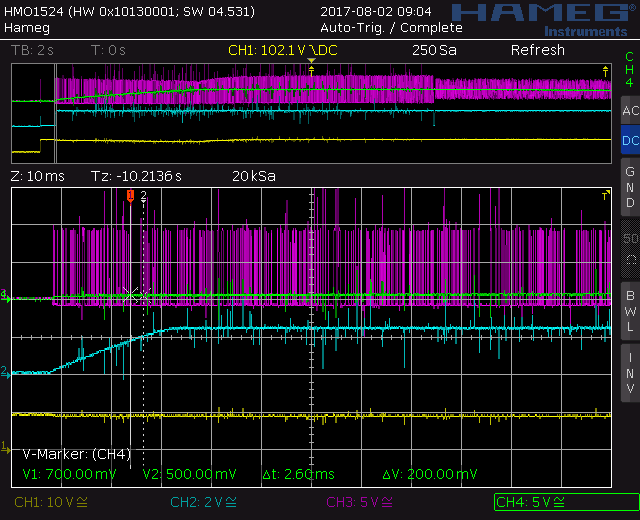Image resolution: width=640 pixels, height=520 pixels.
Task: Click cursor marker 2 label
Action: pyautogui.click(x=143, y=196)
